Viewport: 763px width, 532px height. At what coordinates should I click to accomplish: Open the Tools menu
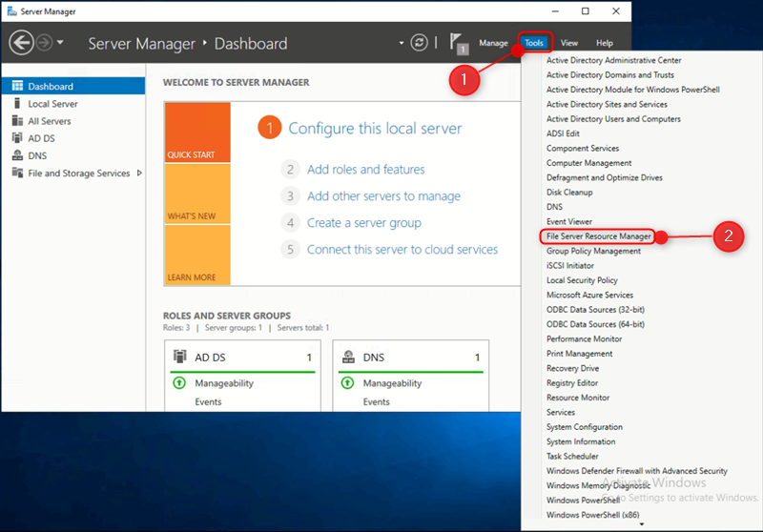(534, 43)
